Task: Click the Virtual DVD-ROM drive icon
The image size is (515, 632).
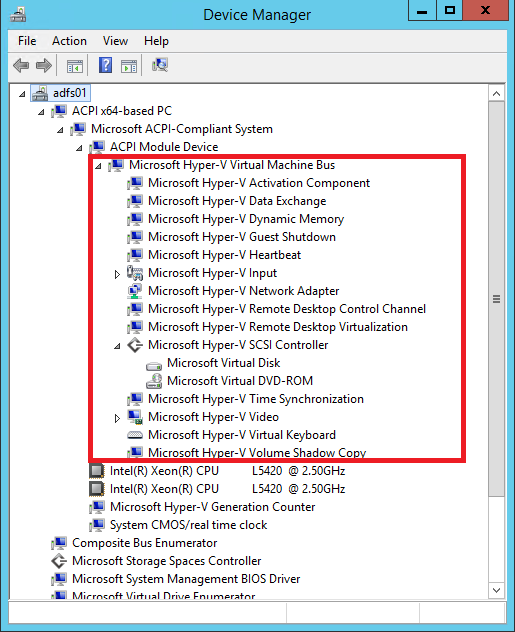Action: tap(154, 381)
